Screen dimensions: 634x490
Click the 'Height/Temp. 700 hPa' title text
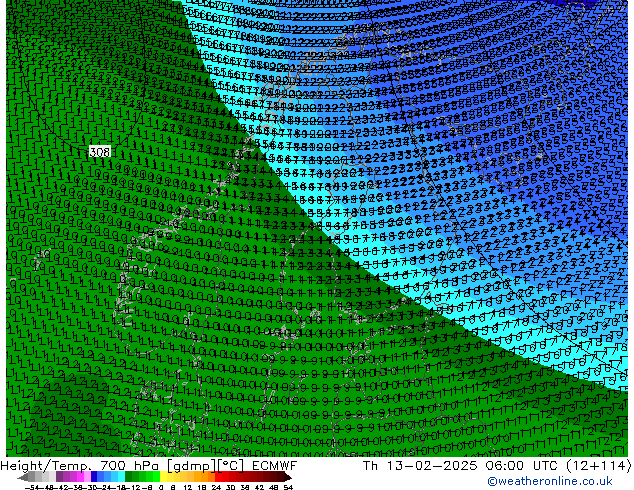(x=81, y=466)
